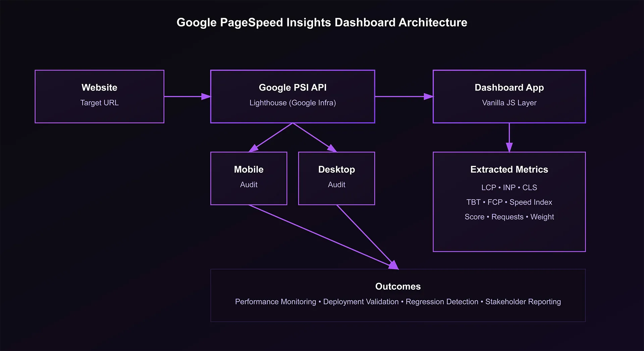The width and height of the screenshot is (644, 351).
Task: Select the 'Extracted Metrics' heading
Action: click(x=509, y=169)
